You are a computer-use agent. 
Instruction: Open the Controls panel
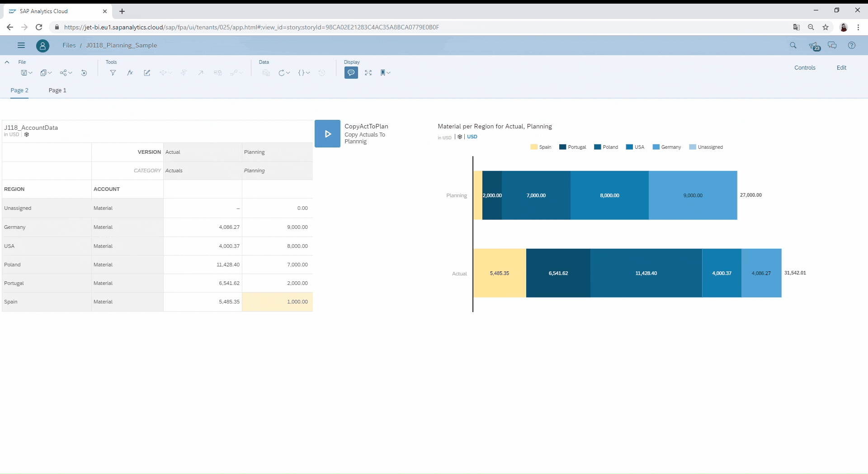point(805,67)
